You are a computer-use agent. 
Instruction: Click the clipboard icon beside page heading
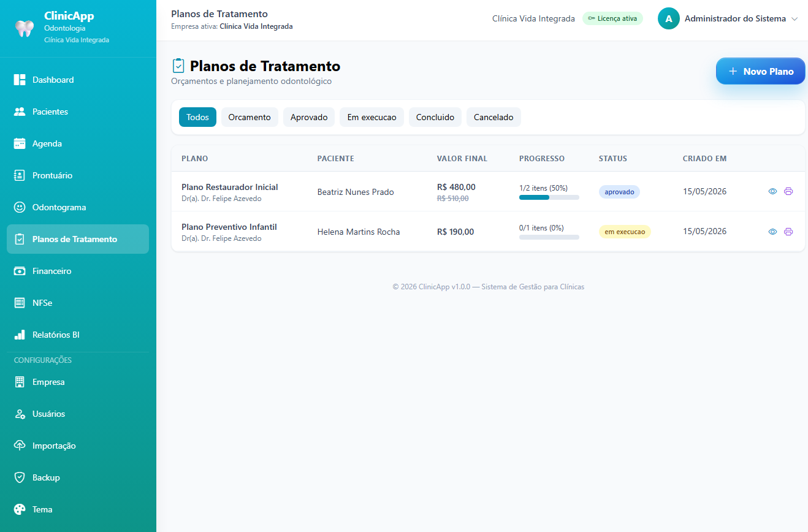(178, 66)
